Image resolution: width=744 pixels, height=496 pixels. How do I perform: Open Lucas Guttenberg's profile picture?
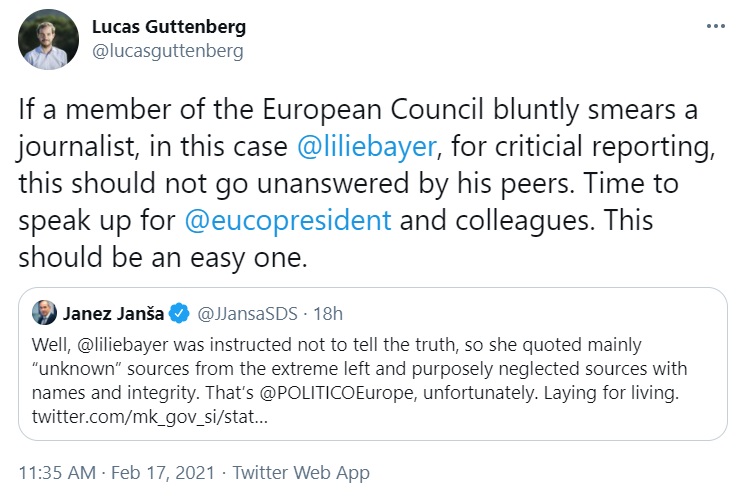49,38
